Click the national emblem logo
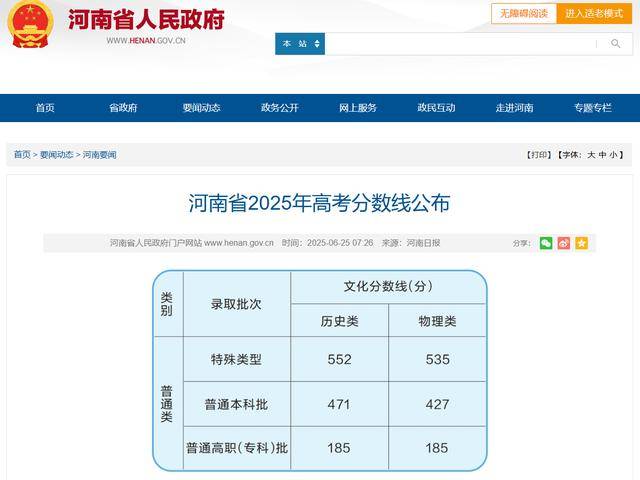640x480 pixels. tap(30, 24)
